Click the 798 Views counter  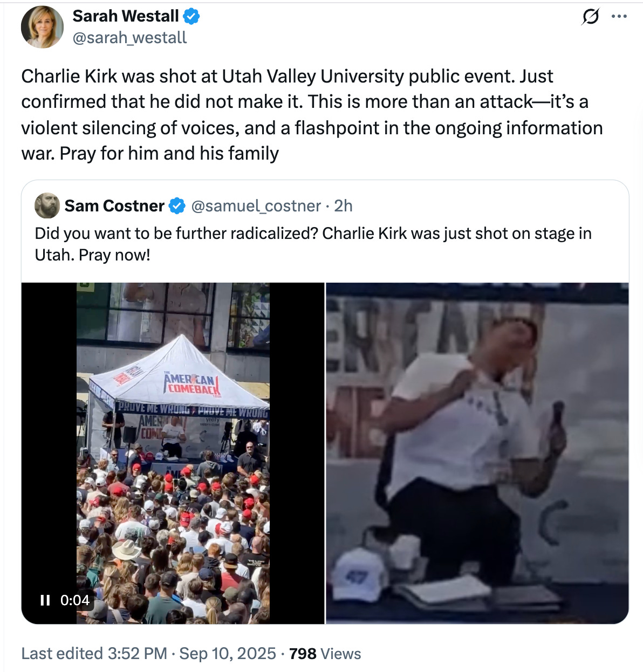(x=325, y=654)
